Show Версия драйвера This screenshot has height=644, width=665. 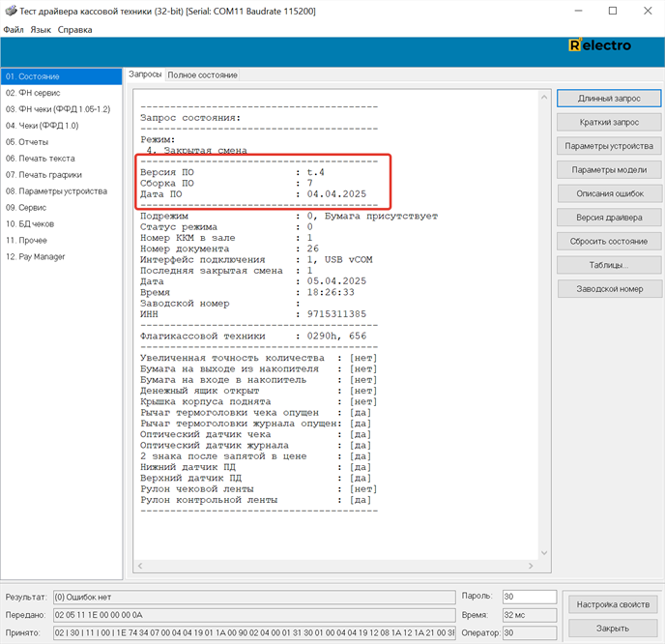click(x=609, y=218)
